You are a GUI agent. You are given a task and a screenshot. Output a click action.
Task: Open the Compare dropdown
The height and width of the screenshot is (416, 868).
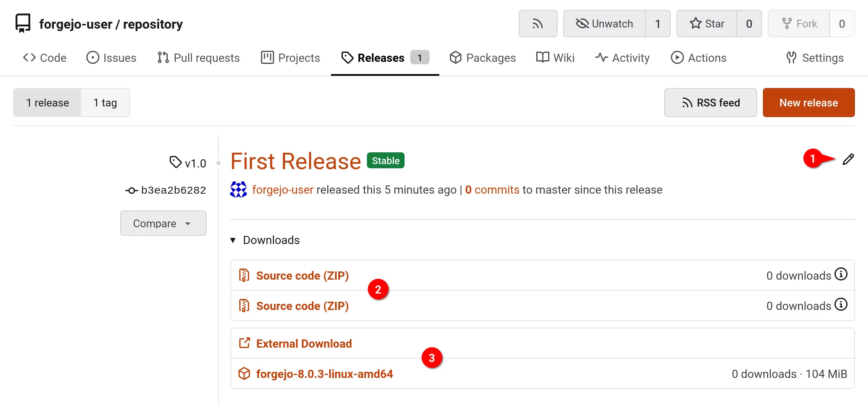(x=163, y=223)
